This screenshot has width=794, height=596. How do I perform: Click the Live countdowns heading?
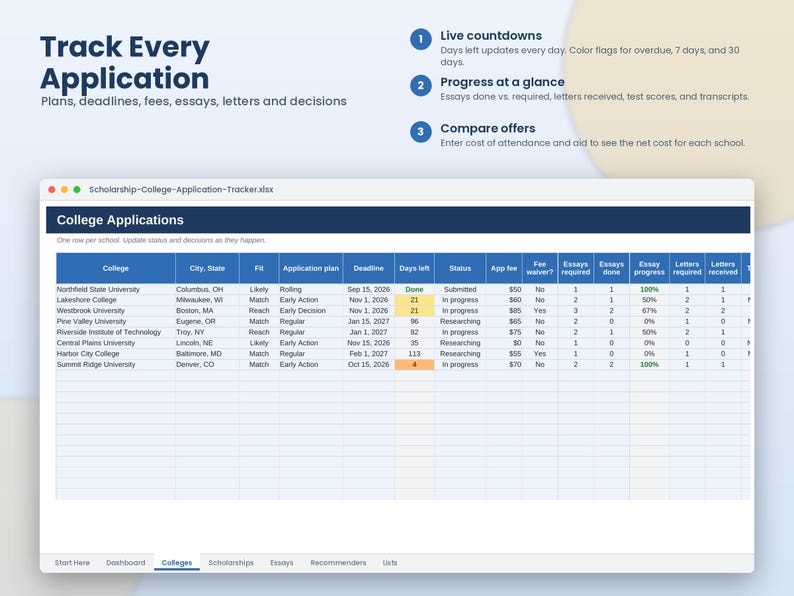(x=491, y=35)
